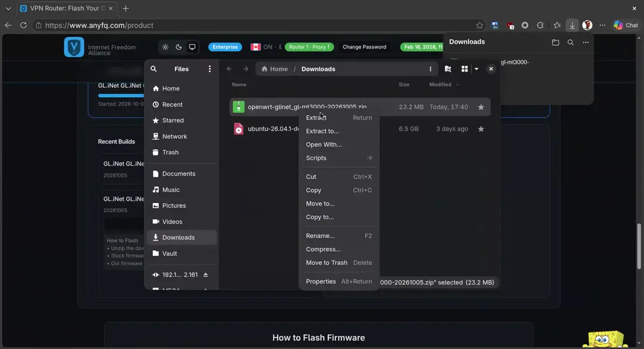Click the Router 1 - Proxy 1 badge

point(309,47)
